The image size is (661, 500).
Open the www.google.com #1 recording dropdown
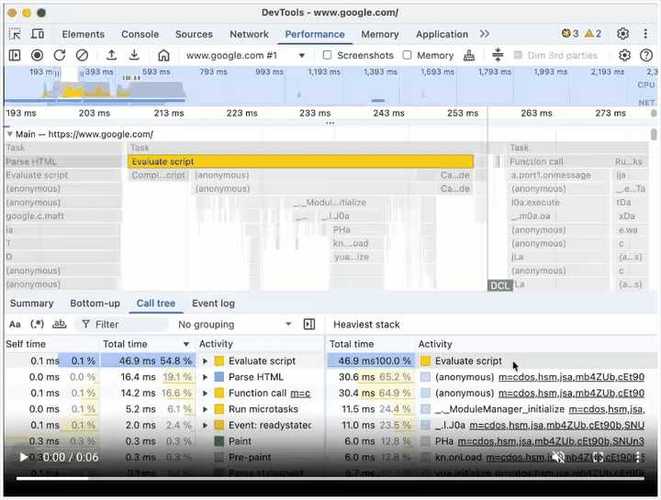(245, 55)
